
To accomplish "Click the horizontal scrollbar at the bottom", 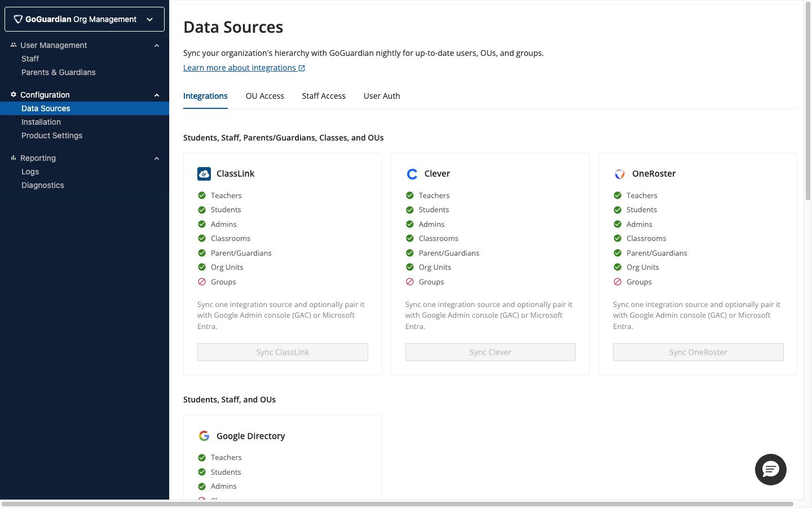I will pyautogui.click(x=398, y=503).
